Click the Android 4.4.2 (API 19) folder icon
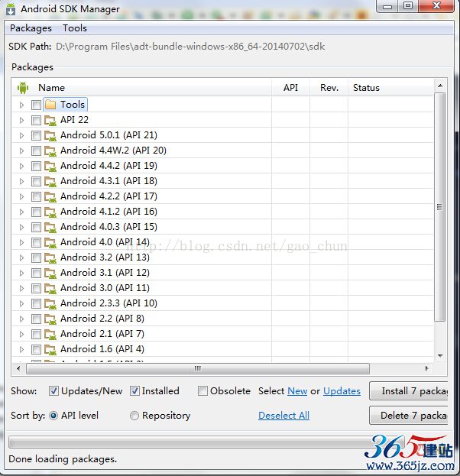The width and height of the screenshot is (460, 476). 50,166
